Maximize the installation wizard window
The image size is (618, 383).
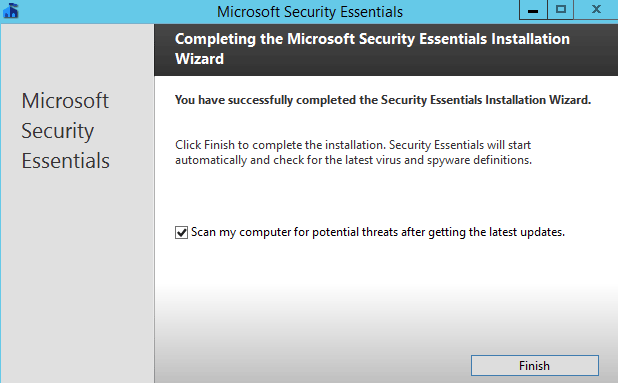coord(560,10)
